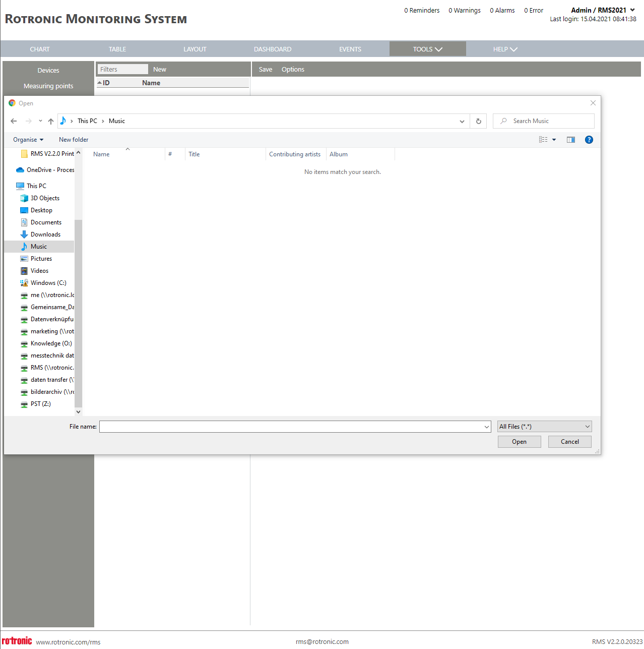Switch to the DASHBOARD tab
Viewport: 644px width, 649px height.
(x=273, y=49)
